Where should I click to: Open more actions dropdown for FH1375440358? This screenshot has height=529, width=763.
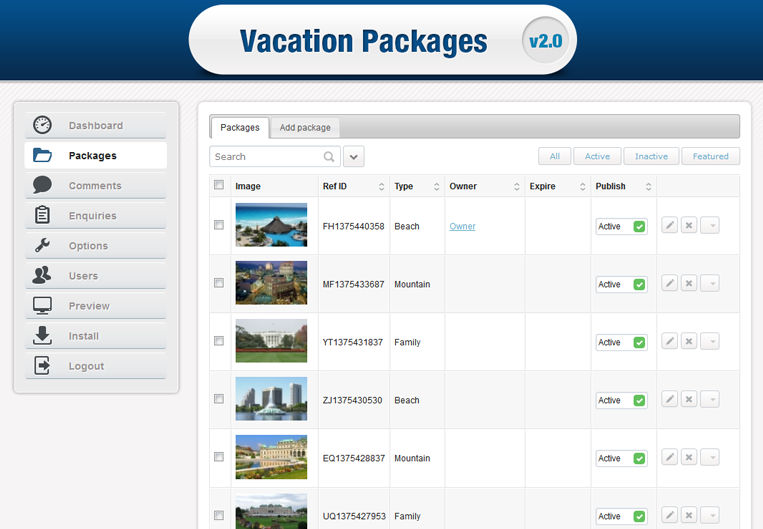pyautogui.click(x=710, y=225)
